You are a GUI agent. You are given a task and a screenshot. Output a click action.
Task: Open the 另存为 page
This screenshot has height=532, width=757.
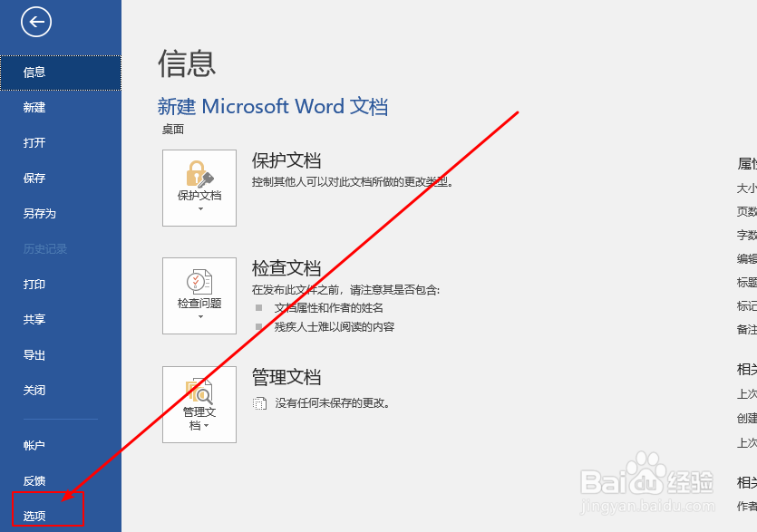pyautogui.click(x=61, y=213)
